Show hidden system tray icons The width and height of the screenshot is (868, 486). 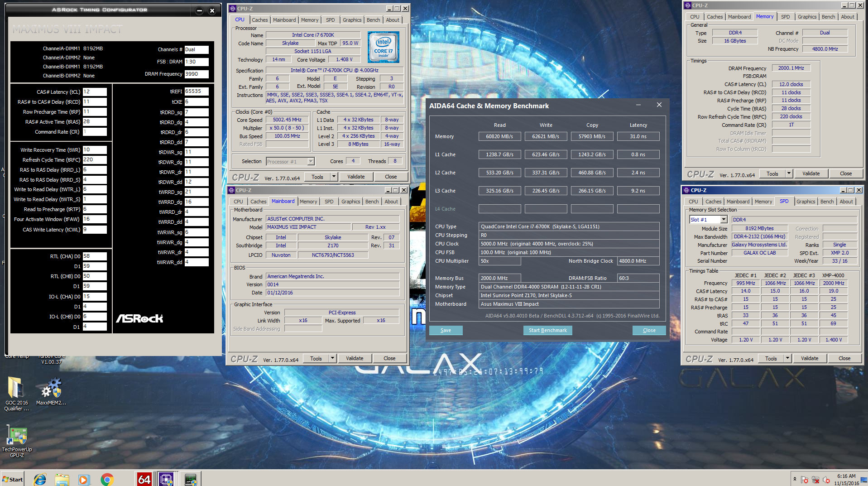[794, 479]
